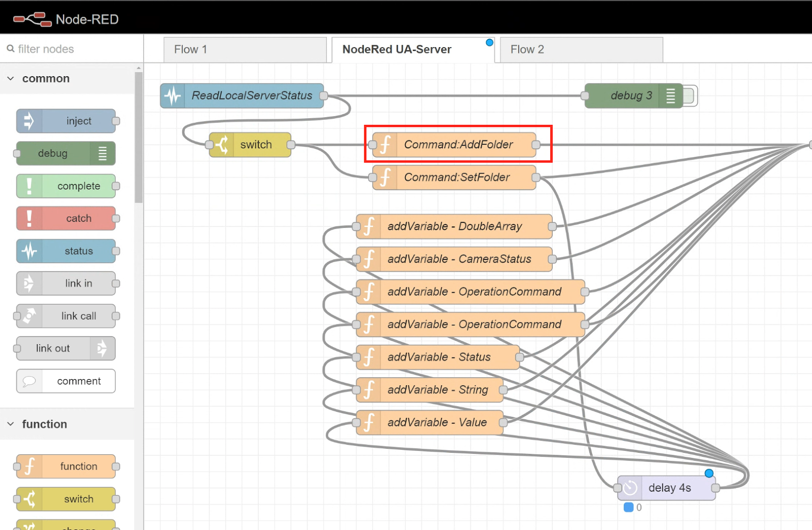Image resolution: width=812 pixels, height=530 pixels.
Task: Switch to the Flow 1 tab
Action: click(x=245, y=49)
